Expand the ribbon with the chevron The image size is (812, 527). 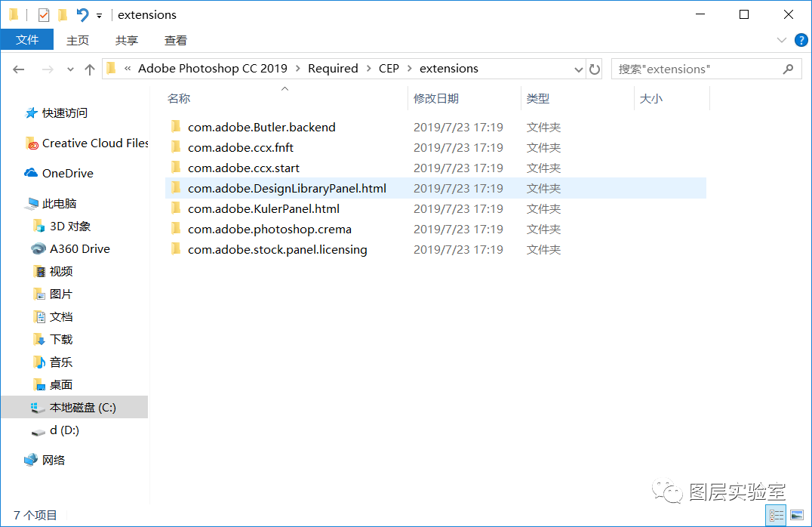point(782,40)
